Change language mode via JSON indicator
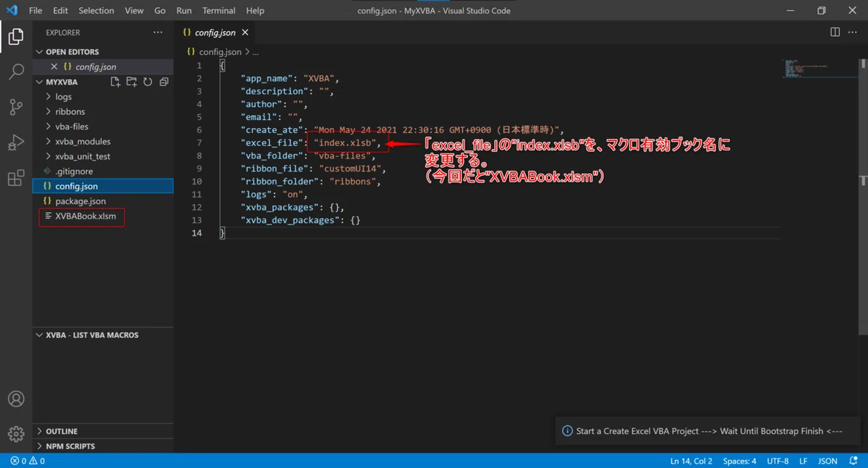Viewport: 868px width, 468px height. coord(827,461)
